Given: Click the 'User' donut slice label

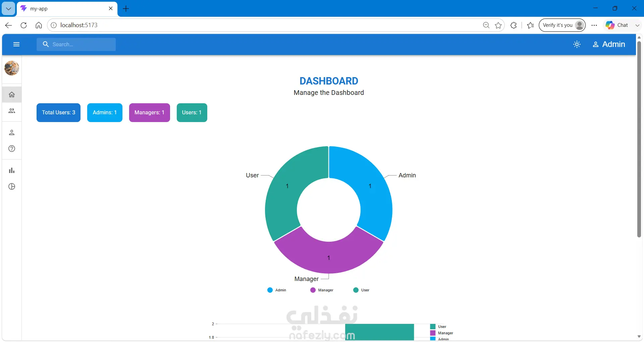Looking at the screenshot, I should coord(252,175).
